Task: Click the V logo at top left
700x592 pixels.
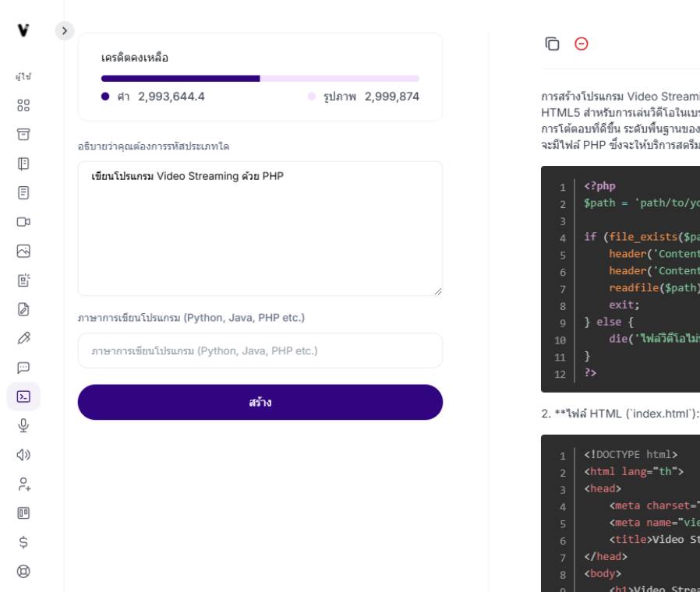Action: [23, 30]
